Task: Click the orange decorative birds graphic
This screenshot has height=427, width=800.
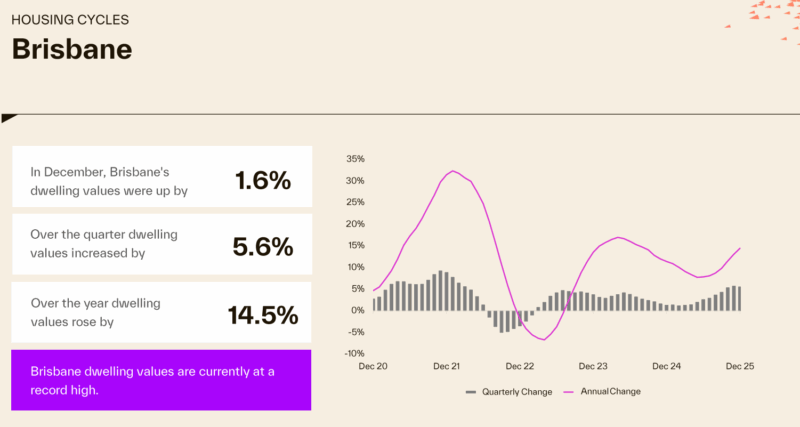Action: click(770, 12)
